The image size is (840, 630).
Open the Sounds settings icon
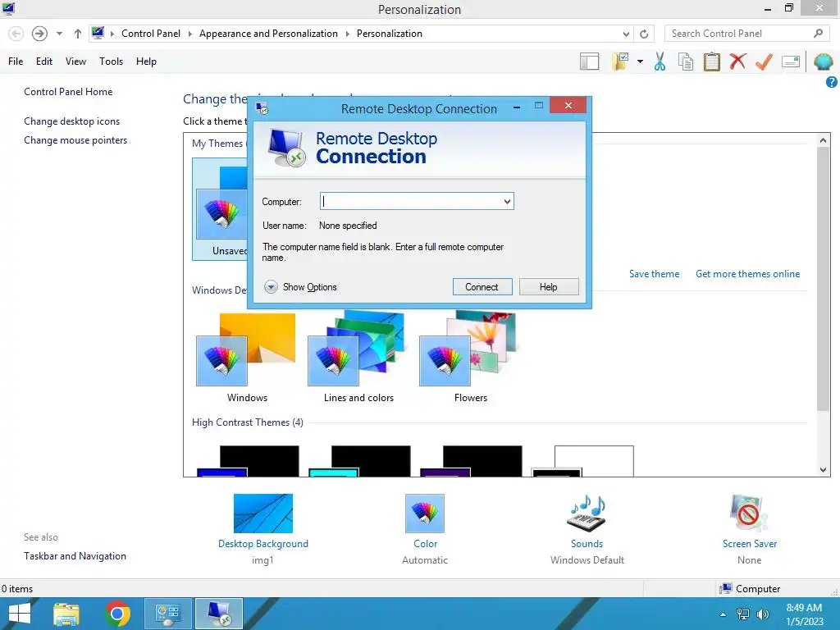coord(587,514)
